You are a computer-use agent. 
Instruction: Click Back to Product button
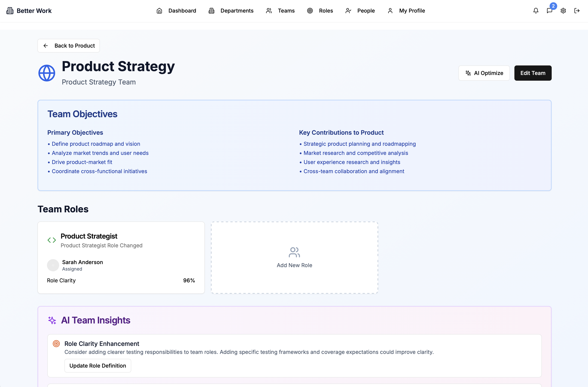(x=69, y=46)
